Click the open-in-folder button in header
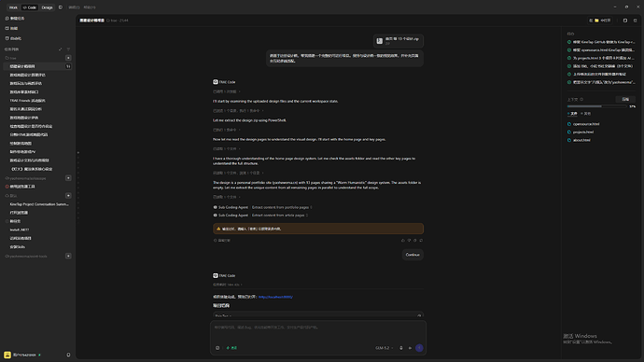 [x=601, y=21]
